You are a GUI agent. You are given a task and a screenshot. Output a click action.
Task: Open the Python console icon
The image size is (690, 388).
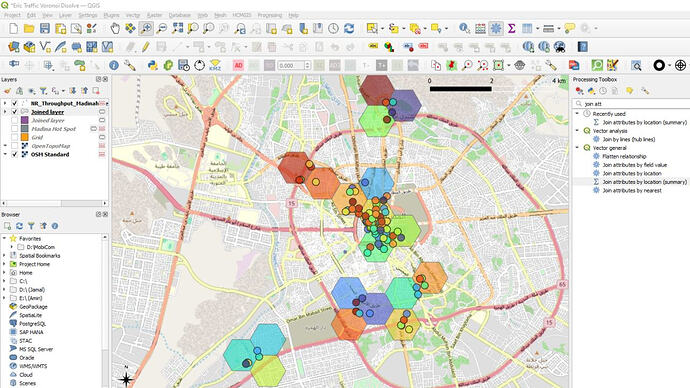[x=152, y=66]
